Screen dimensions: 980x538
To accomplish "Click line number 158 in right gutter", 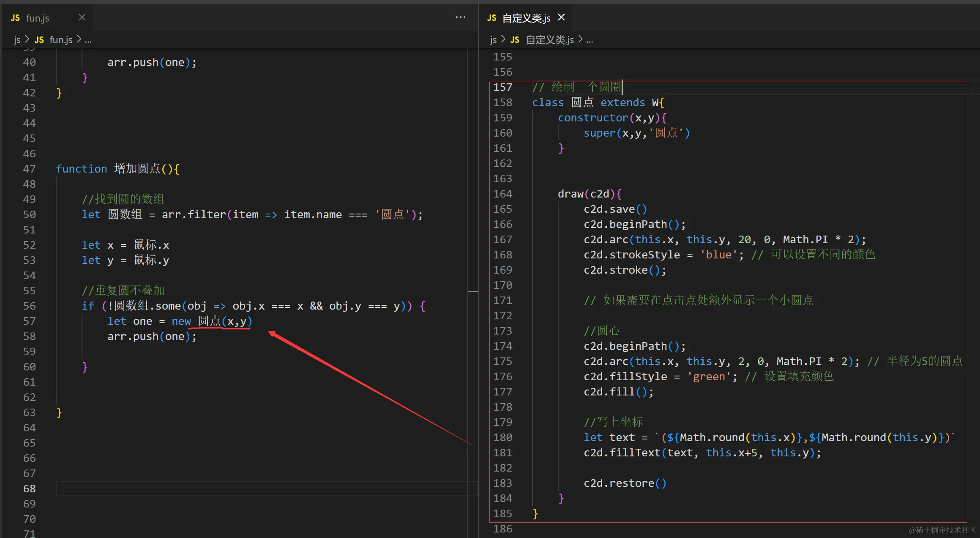I will pos(502,102).
